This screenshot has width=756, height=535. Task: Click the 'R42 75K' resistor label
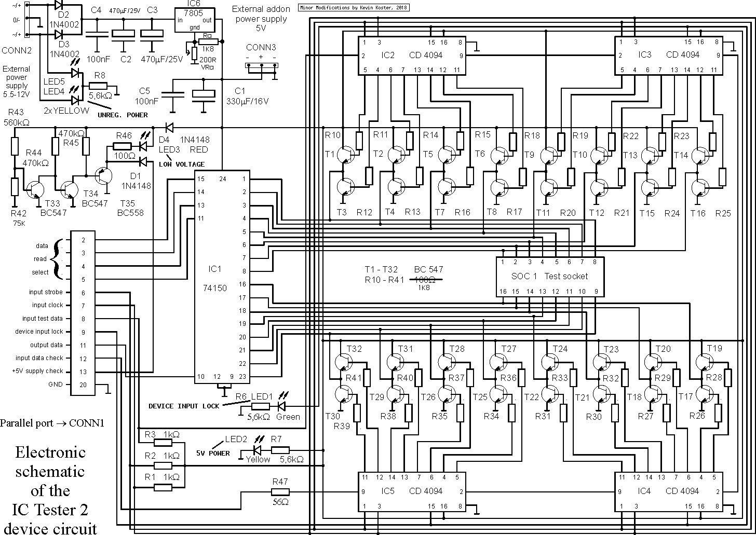[18, 218]
